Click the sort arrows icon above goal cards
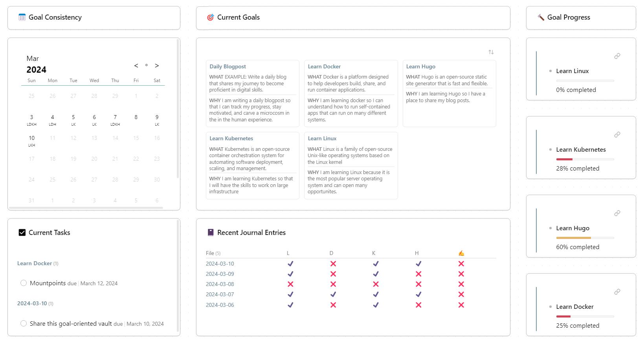 click(491, 52)
